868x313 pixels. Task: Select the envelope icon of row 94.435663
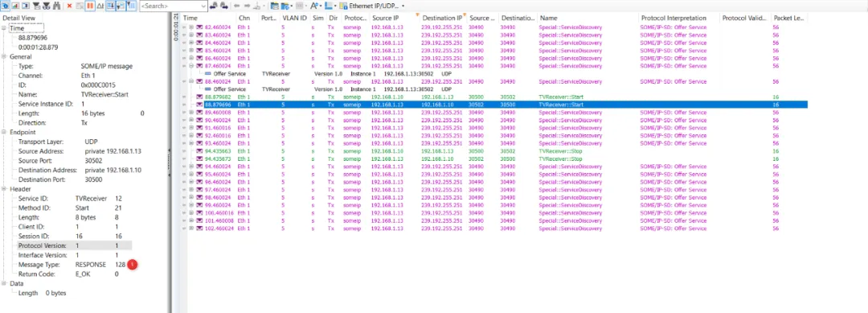point(199,150)
